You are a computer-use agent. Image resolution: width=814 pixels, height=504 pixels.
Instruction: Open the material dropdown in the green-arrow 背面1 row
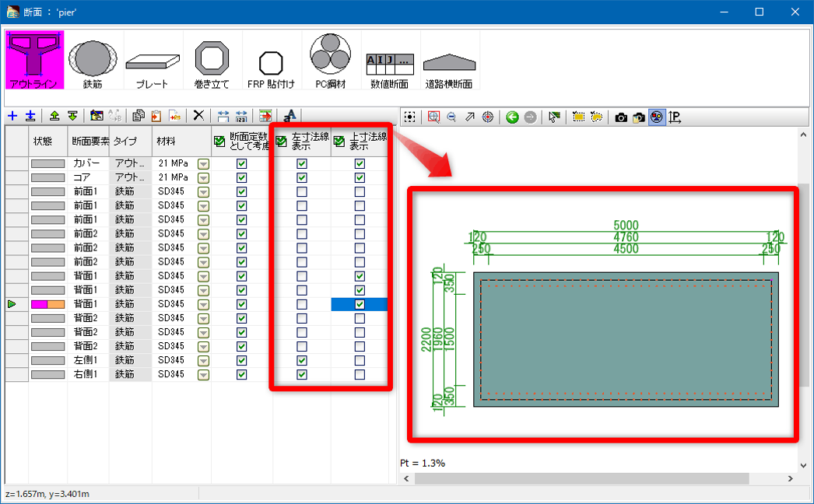204,305
